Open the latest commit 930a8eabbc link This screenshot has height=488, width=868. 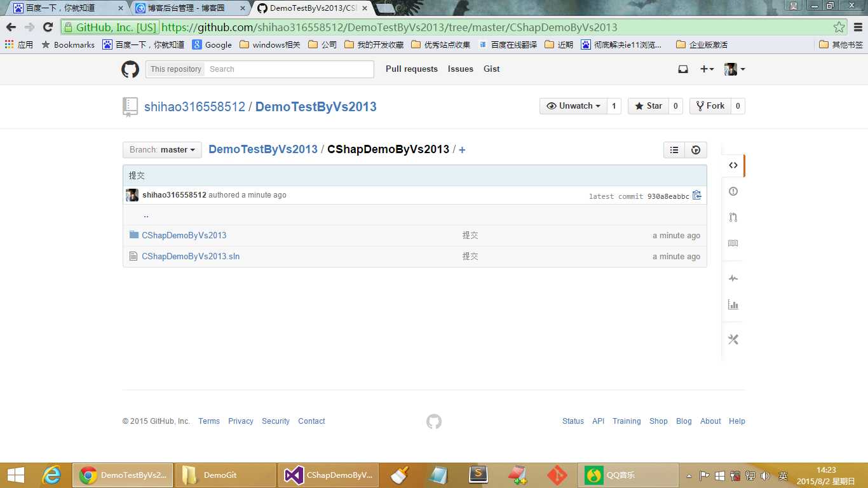668,196
